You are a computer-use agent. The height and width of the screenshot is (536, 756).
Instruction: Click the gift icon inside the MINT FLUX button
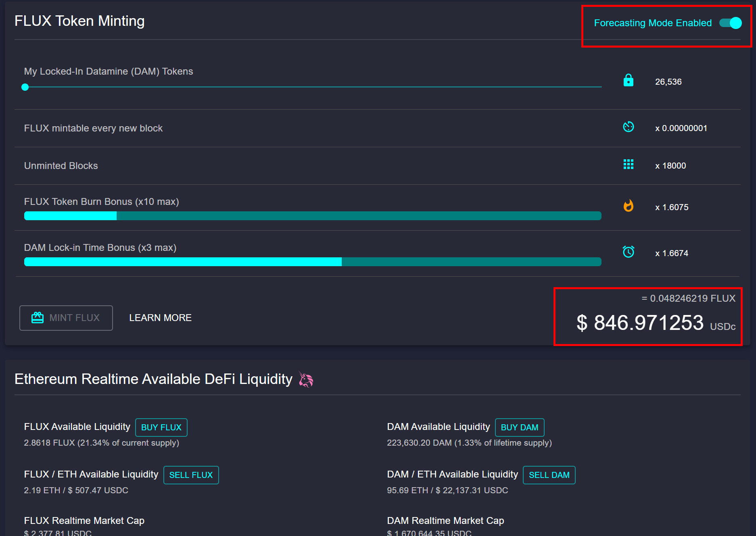coord(38,318)
